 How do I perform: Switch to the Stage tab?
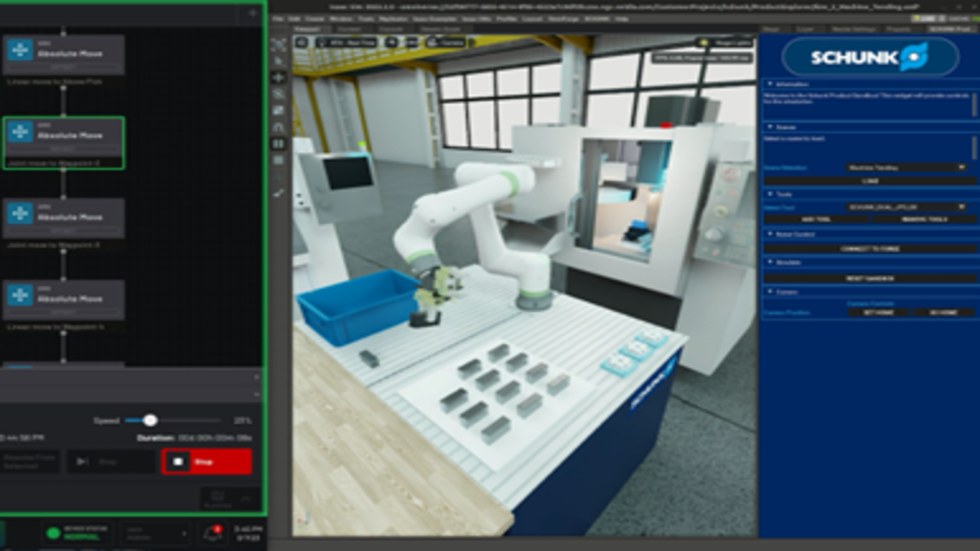coord(771,30)
